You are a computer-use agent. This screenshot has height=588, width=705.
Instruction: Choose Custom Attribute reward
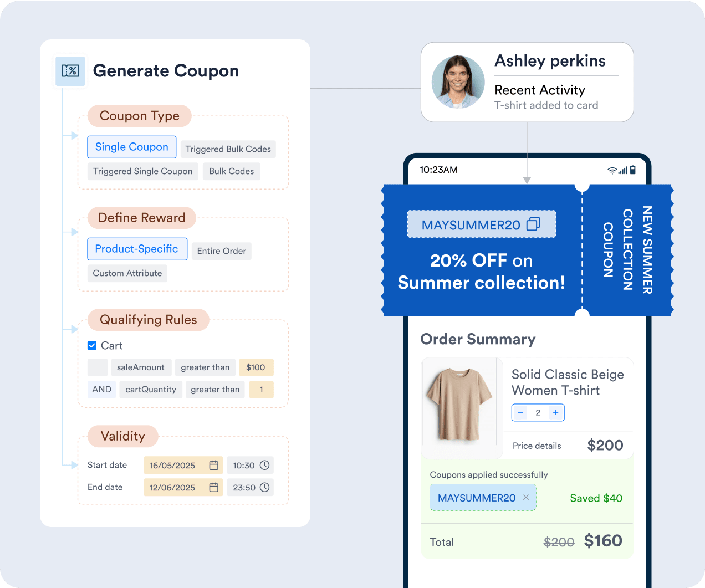(x=127, y=273)
